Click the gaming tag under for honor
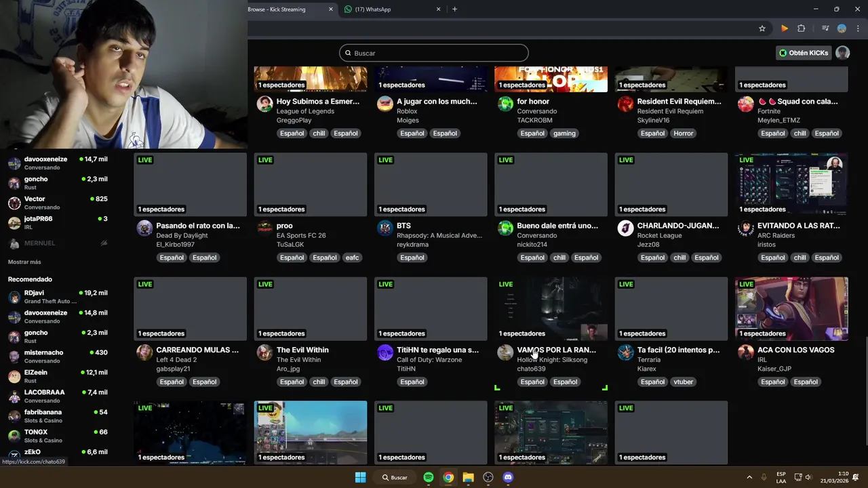 [564, 134]
